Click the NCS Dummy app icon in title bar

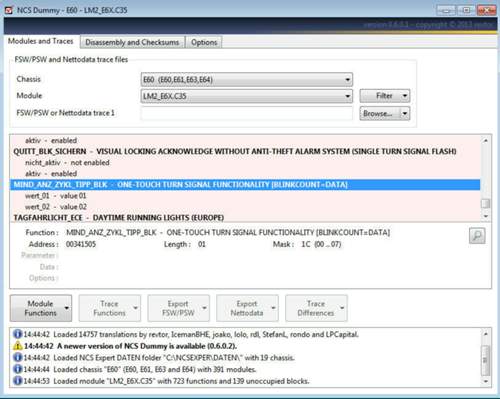9,10
